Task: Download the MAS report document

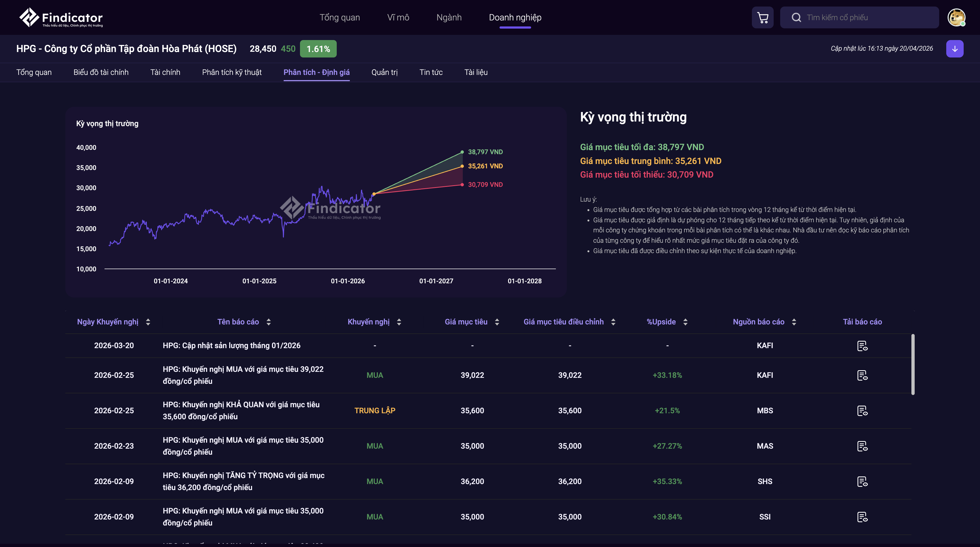Action: (x=862, y=446)
